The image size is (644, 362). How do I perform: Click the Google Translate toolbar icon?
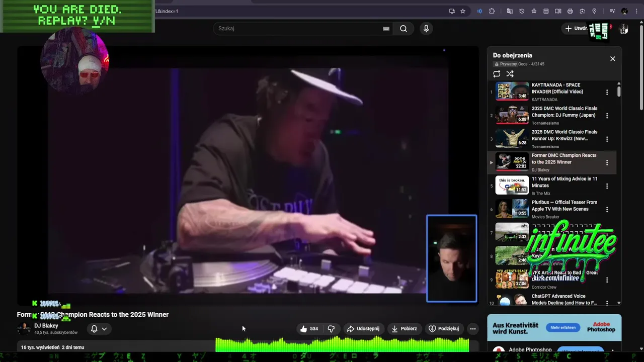[510, 11]
